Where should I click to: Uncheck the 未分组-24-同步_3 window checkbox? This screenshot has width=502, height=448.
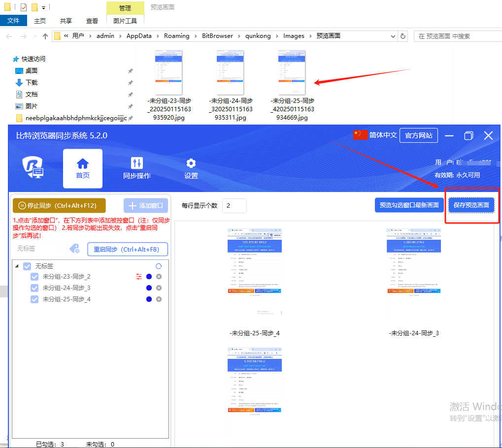pos(34,288)
